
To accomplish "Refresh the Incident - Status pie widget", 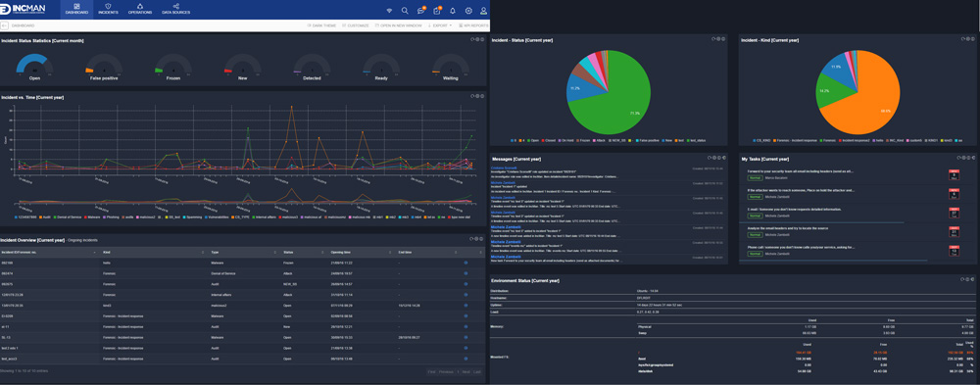I will pos(713,39).
